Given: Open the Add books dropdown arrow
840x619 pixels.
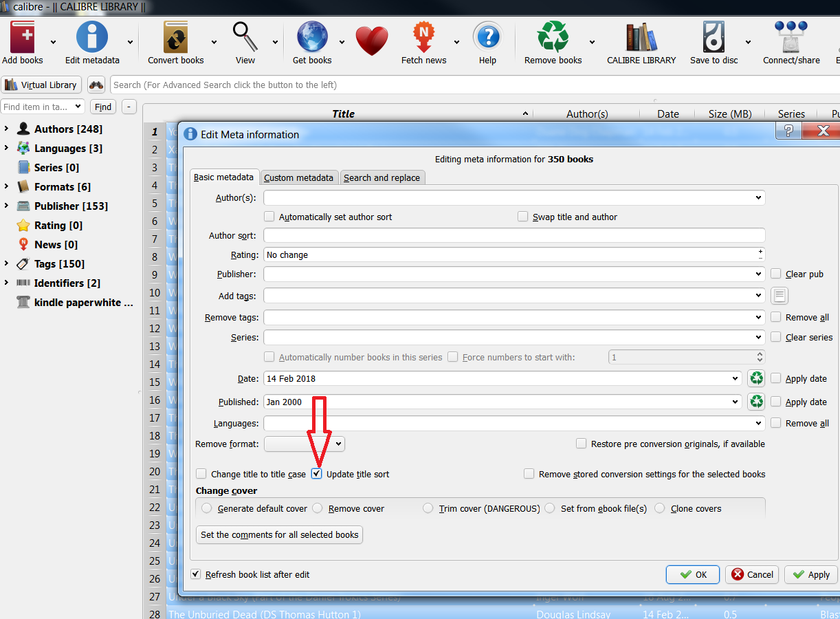Looking at the screenshot, I should [x=52, y=41].
